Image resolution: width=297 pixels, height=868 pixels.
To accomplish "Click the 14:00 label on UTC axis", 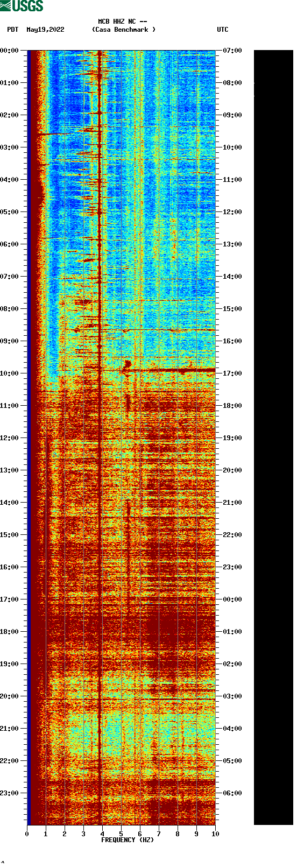I will [x=232, y=277].
